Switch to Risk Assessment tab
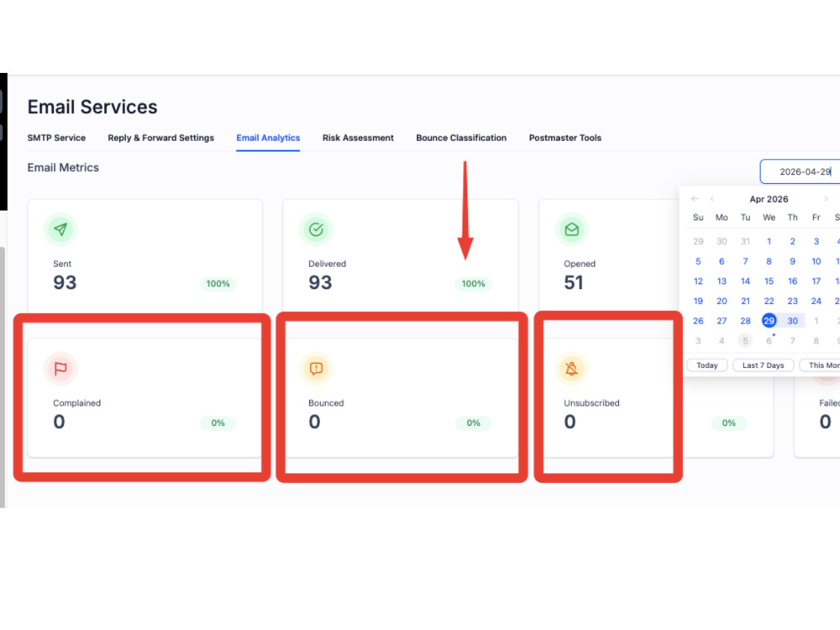 click(x=358, y=138)
